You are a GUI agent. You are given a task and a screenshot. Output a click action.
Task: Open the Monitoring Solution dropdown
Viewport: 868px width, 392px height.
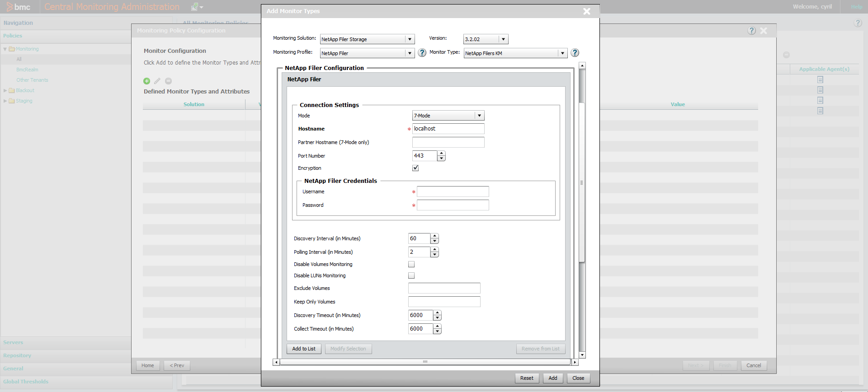410,39
